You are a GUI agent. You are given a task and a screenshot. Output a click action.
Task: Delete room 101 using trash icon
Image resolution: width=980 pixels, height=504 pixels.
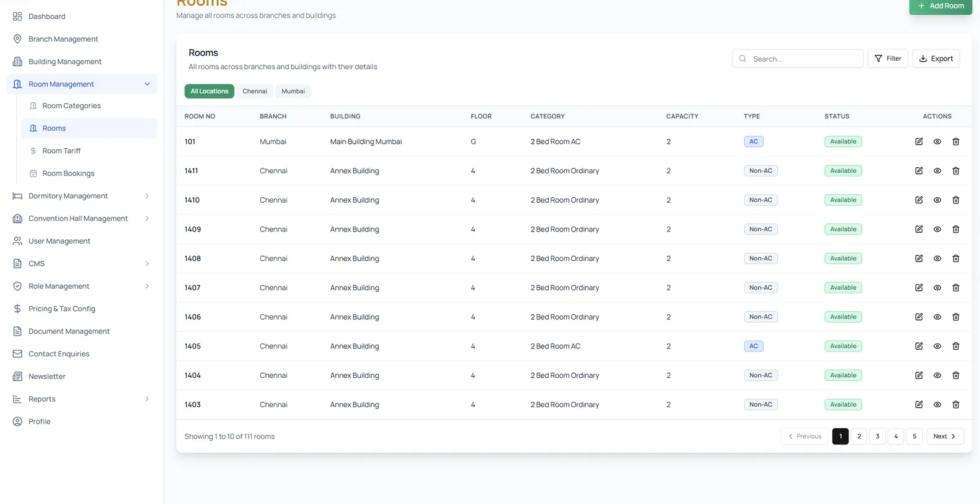point(956,141)
